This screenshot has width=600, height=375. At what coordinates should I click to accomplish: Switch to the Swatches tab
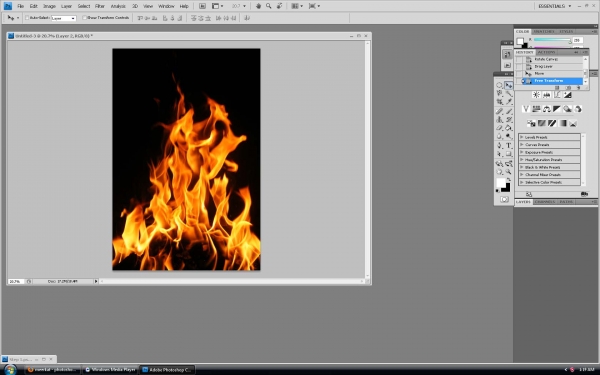point(543,31)
